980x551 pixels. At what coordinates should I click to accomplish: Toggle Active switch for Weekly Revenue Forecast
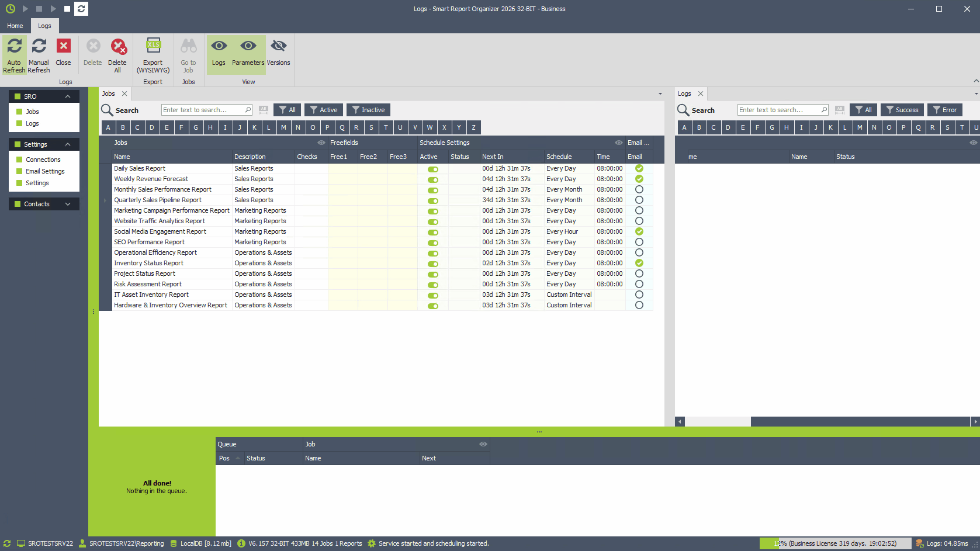click(433, 180)
